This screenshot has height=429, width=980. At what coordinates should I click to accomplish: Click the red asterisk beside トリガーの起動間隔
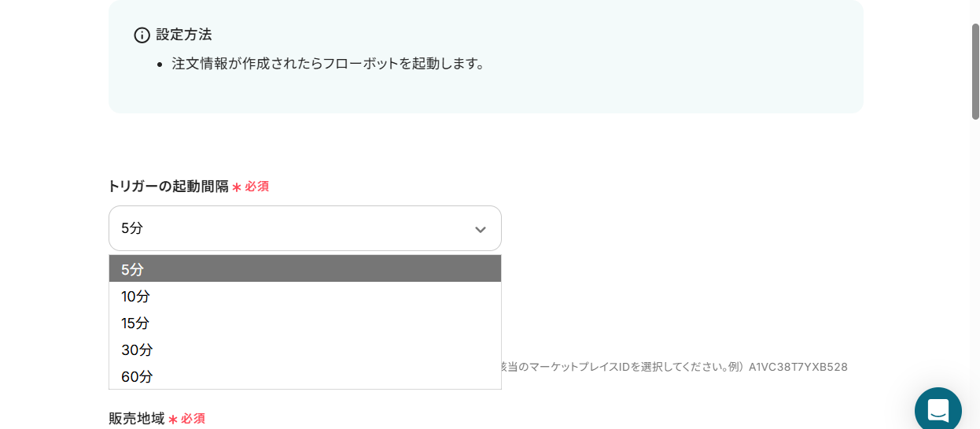237,187
